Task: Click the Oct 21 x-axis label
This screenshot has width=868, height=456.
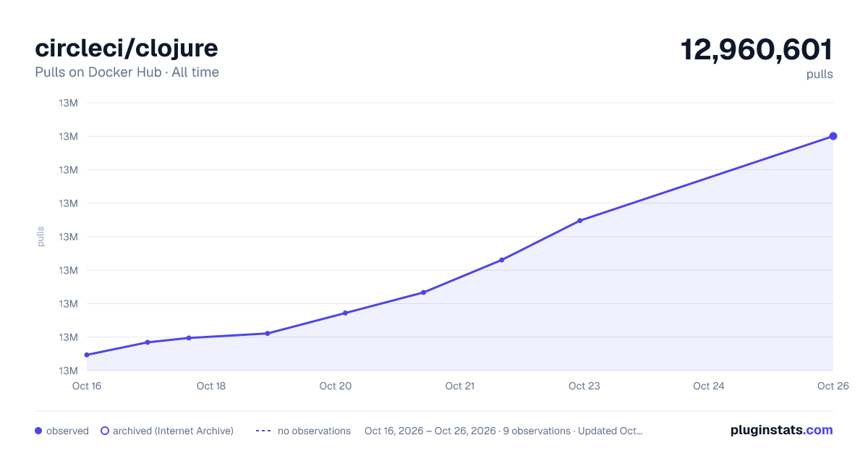Action: tap(460, 386)
